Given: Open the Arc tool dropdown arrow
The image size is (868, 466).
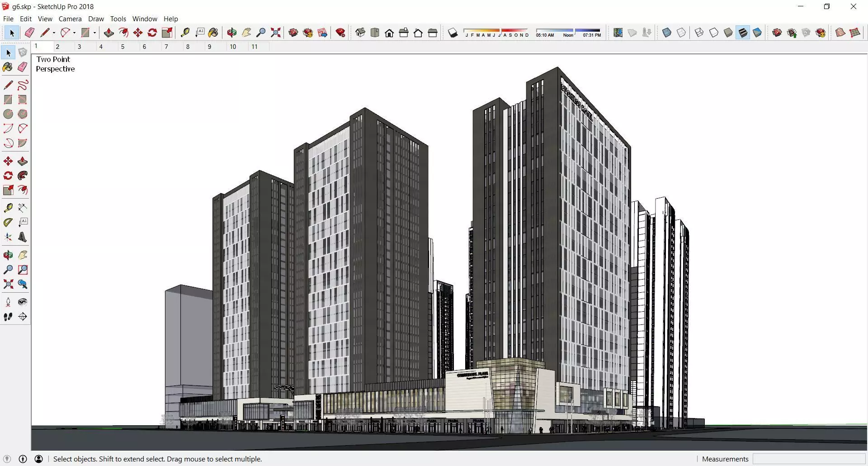Looking at the screenshot, I should [74, 33].
